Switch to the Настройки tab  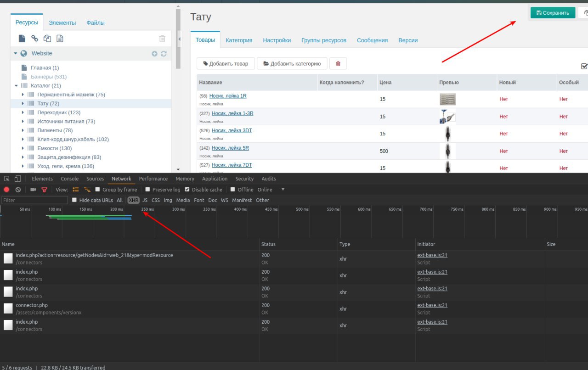click(277, 40)
